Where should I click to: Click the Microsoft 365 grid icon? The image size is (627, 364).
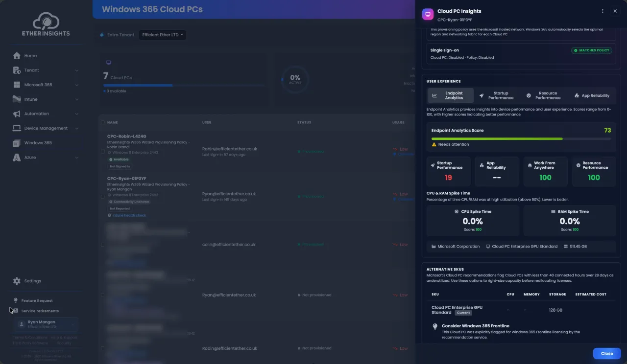(17, 85)
